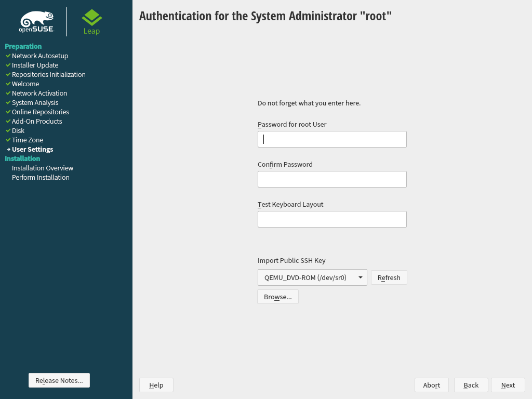The width and height of the screenshot is (532, 399).
Task: Click the checkmark beside Welcome
Action: [x=8, y=84]
